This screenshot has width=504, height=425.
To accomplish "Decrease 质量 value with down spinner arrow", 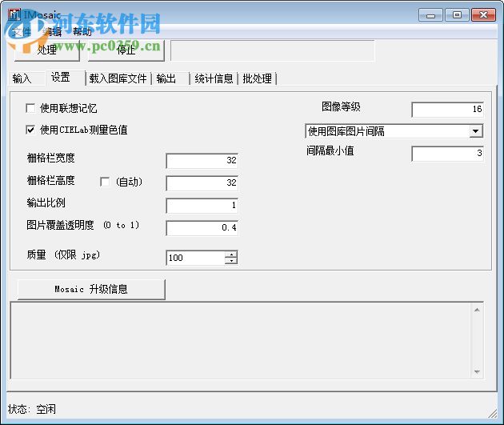I will (231, 261).
